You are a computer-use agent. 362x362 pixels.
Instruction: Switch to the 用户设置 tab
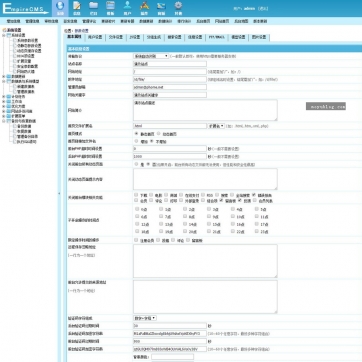(95, 37)
